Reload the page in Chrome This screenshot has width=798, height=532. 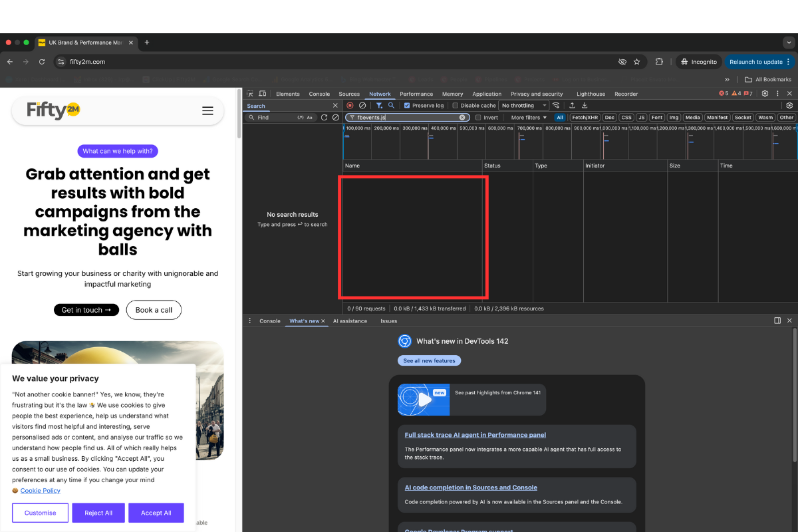42,62
